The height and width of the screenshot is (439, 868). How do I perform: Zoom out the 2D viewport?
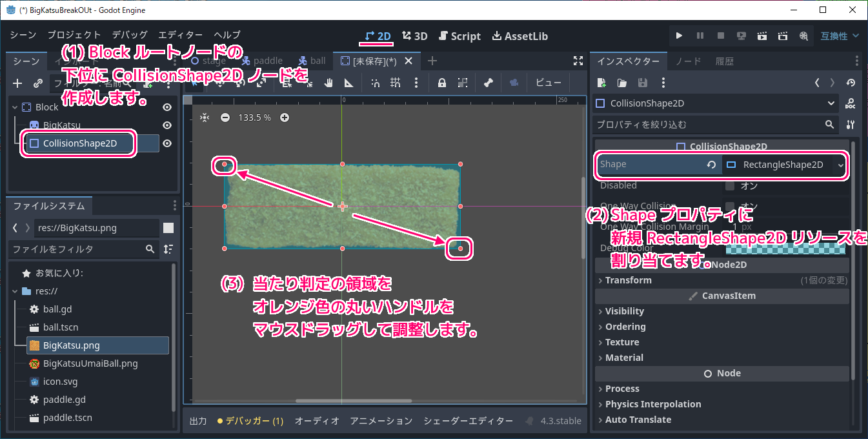(x=225, y=117)
